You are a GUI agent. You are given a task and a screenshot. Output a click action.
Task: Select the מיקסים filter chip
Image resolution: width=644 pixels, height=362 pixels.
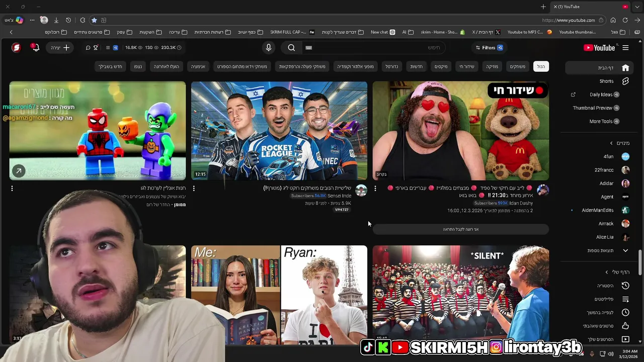[x=441, y=66]
